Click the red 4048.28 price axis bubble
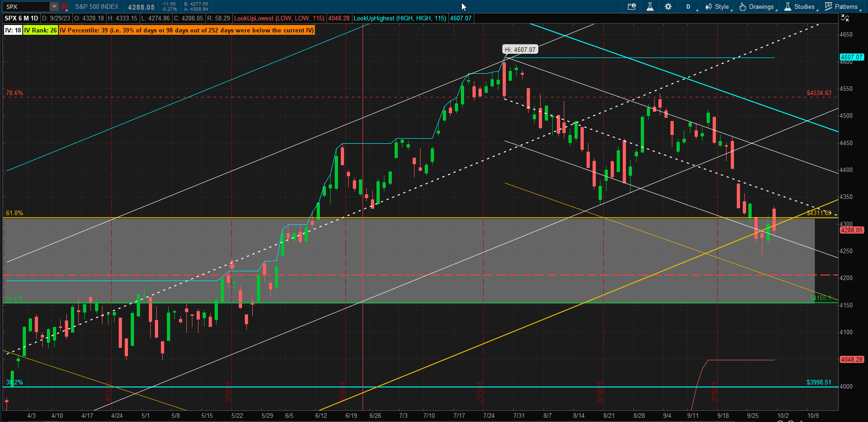 (x=852, y=359)
